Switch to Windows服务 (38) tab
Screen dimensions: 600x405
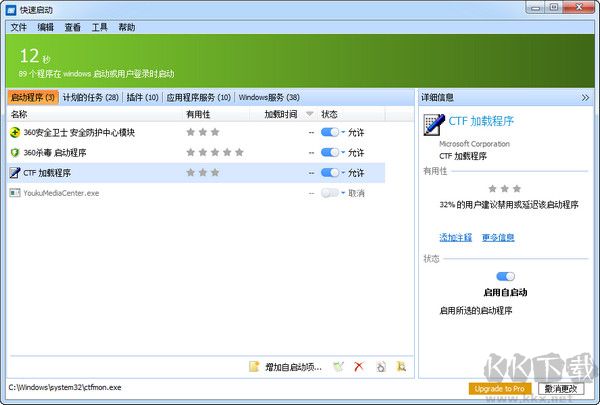click(269, 98)
